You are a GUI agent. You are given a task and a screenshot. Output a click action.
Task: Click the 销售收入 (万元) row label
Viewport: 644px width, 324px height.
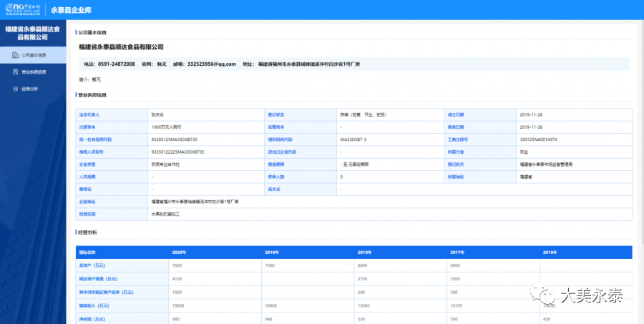pos(94,305)
